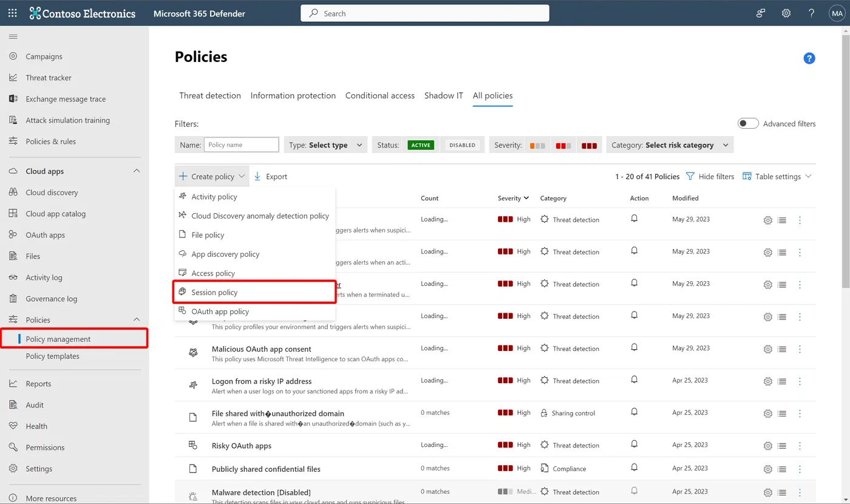Open Campaigns in the sidebar
850x504 pixels.
(x=44, y=56)
